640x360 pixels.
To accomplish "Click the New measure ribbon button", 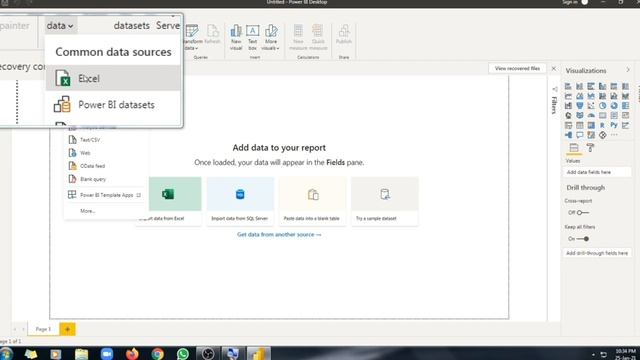I will click(298, 37).
